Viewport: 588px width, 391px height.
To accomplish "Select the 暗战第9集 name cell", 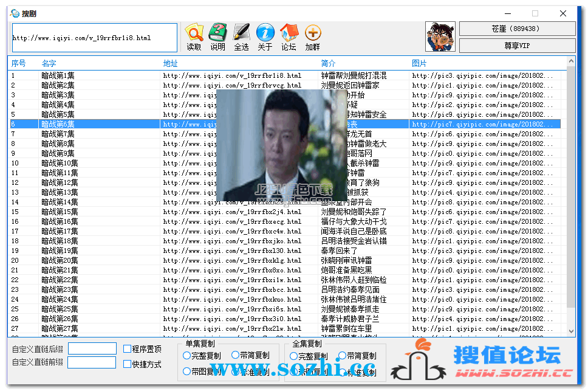I will (x=58, y=153).
